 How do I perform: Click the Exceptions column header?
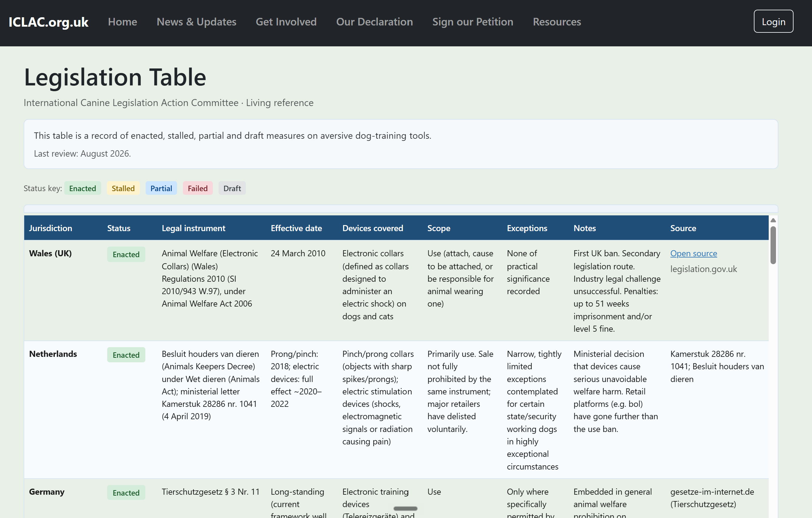(527, 228)
